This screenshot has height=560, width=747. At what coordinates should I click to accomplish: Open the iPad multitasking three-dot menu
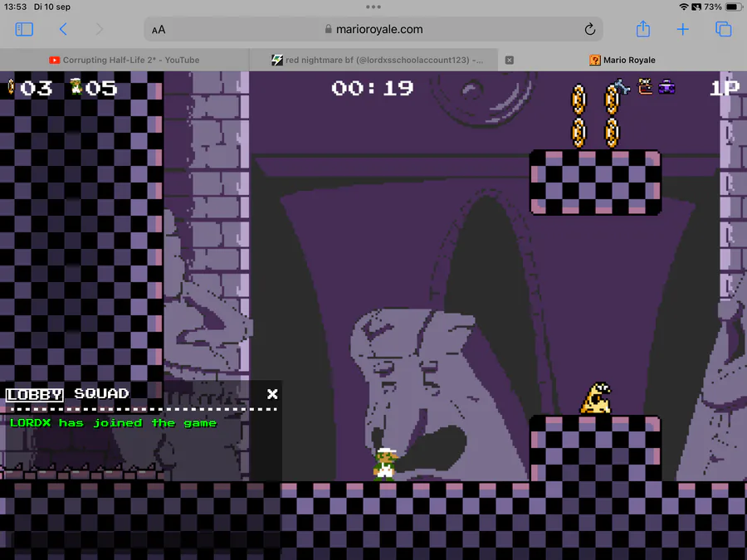tap(373, 7)
